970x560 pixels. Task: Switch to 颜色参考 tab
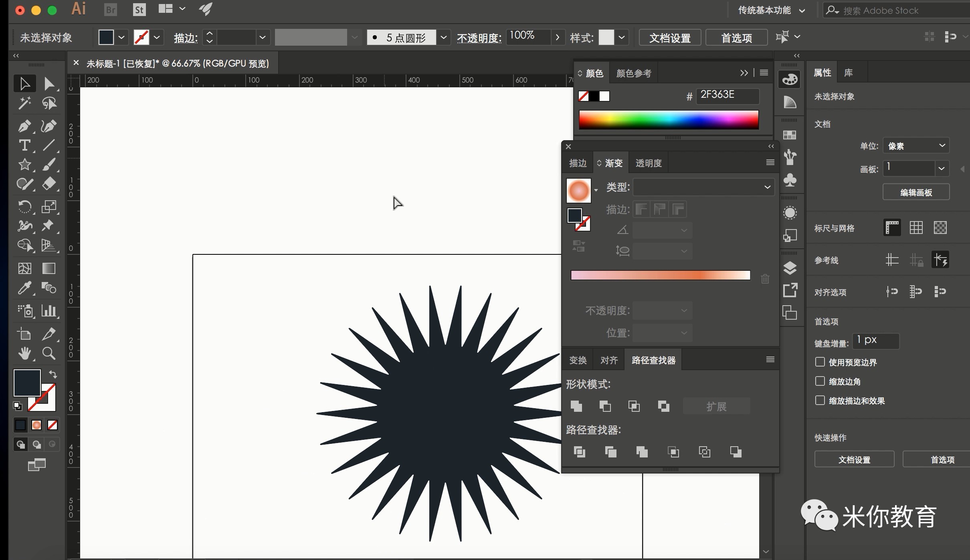634,73
